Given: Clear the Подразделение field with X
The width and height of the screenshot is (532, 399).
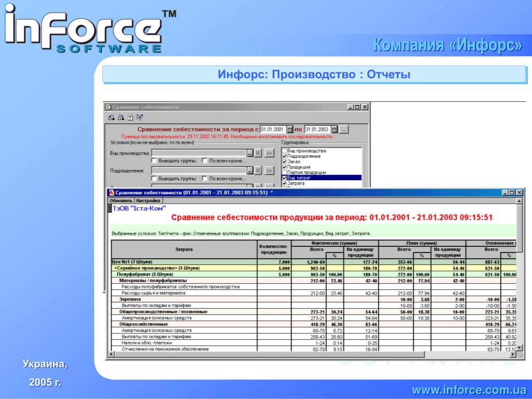Looking at the screenshot, I should [x=258, y=170].
